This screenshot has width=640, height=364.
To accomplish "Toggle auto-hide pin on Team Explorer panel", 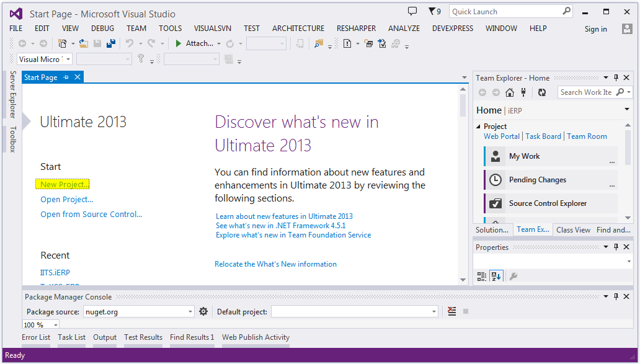I will 616,78.
